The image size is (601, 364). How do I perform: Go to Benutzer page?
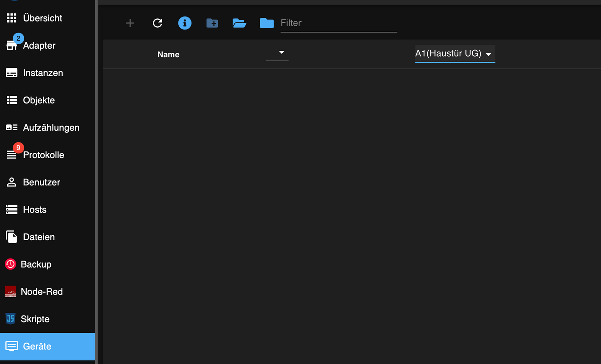48,182
